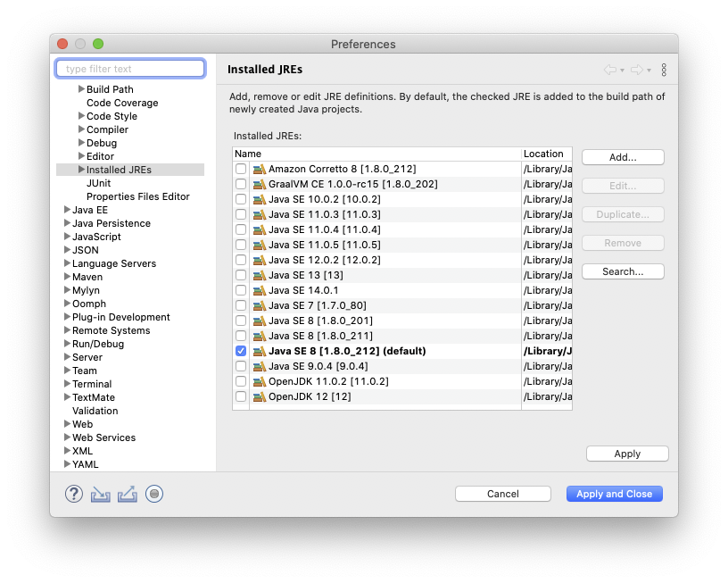Expand the Java Persistence tree node
The height and width of the screenshot is (583, 728).
point(67,223)
